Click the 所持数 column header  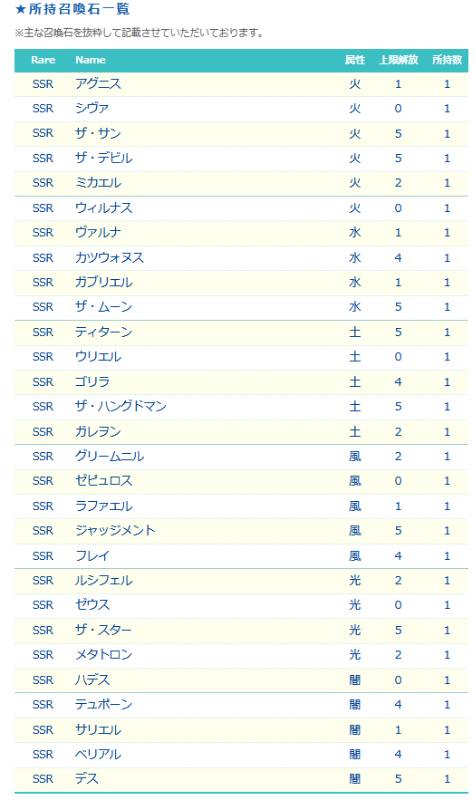[x=447, y=60]
